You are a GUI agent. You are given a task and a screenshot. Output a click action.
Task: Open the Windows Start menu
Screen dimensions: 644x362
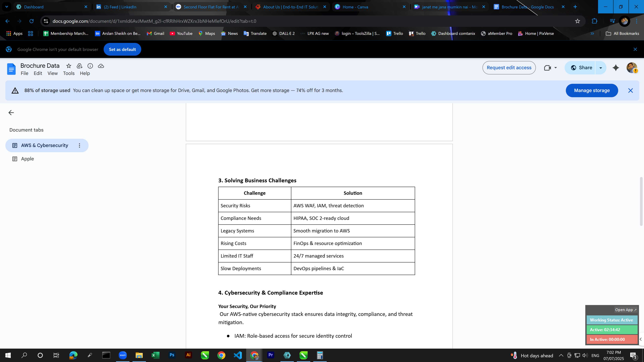[x=8, y=355]
